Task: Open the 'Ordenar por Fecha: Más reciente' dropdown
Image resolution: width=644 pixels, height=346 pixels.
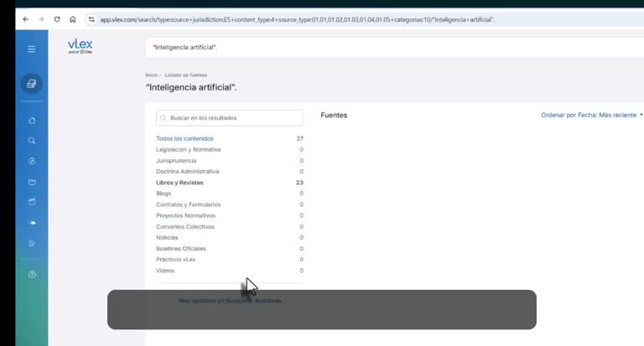Action: (x=591, y=116)
